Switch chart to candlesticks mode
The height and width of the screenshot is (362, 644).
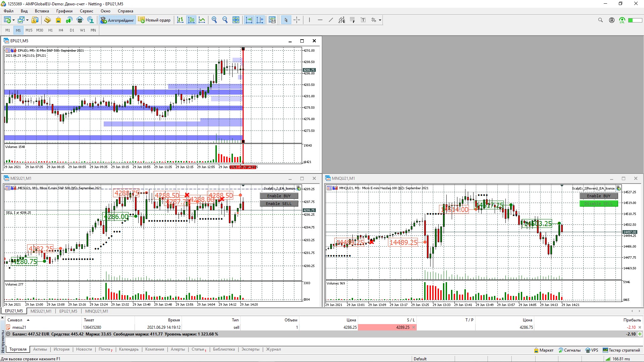tap(191, 20)
